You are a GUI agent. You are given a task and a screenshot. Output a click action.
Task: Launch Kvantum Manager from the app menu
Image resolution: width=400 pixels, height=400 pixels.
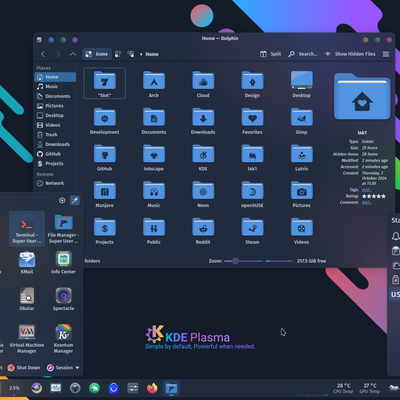pos(63,338)
